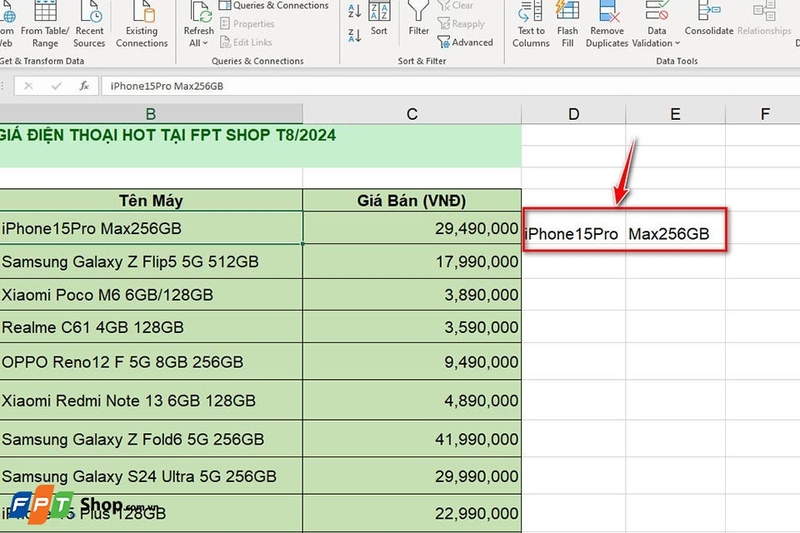Viewport: 800px width, 533px height.
Task: Open Recent Sources
Action: click(x=89, y=24)
